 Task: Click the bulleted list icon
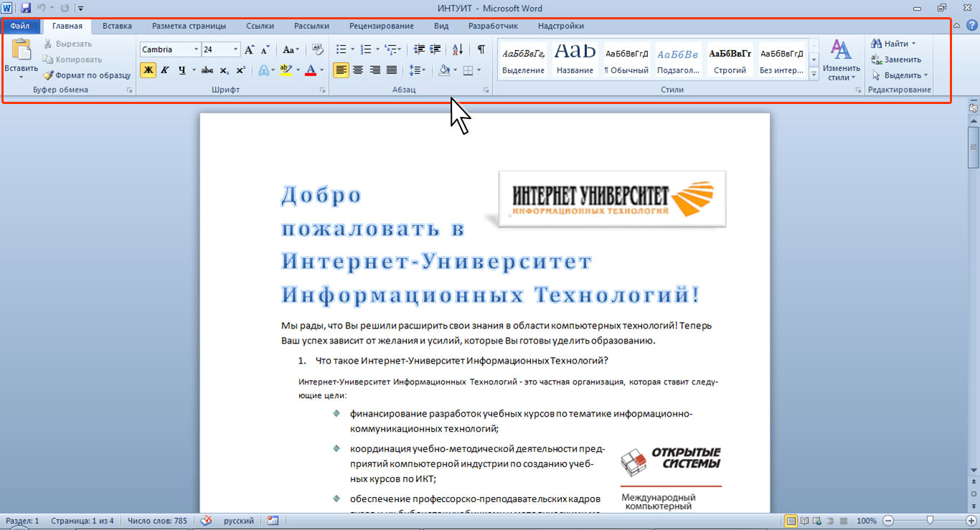pyautogui.click(x=341, y=49)
